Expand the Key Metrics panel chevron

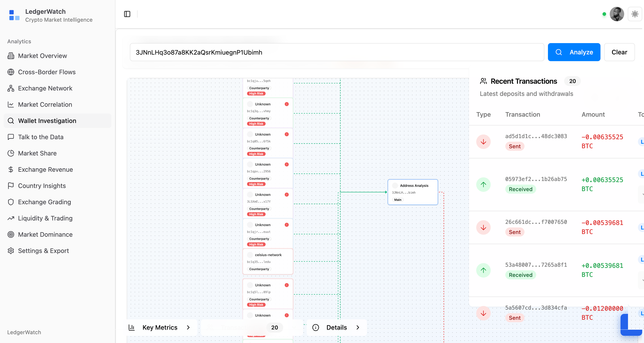pos(189,327)
